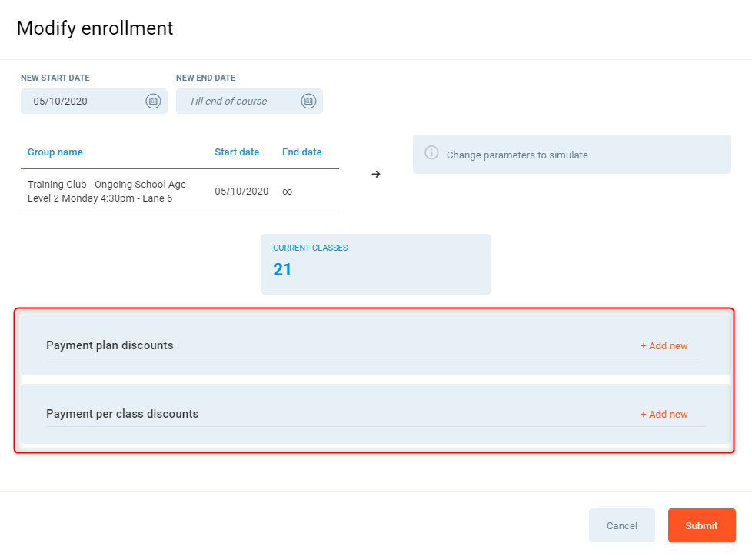Click the Payment plan discounts section heading
Image resolution: width=752 pixels, height=560 pixels.
click(110, 345)
